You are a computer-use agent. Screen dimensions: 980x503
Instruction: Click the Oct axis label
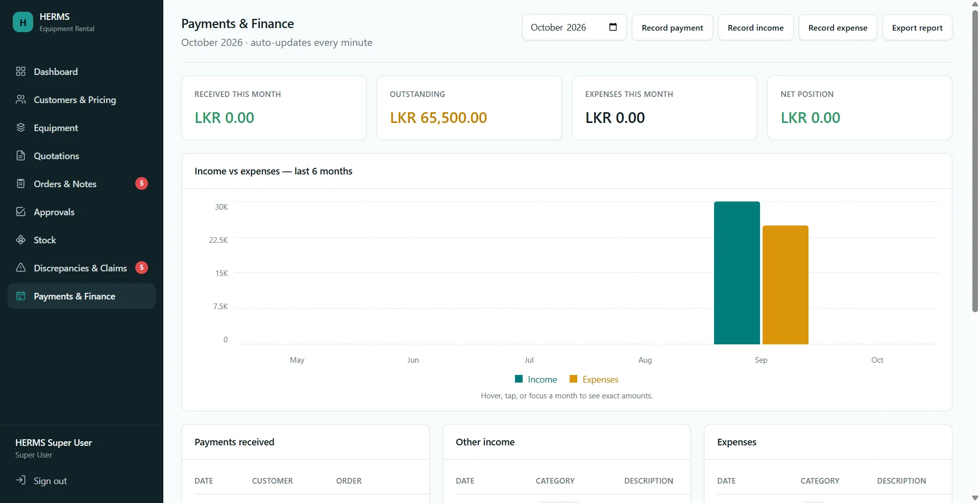tap(877, 360)
